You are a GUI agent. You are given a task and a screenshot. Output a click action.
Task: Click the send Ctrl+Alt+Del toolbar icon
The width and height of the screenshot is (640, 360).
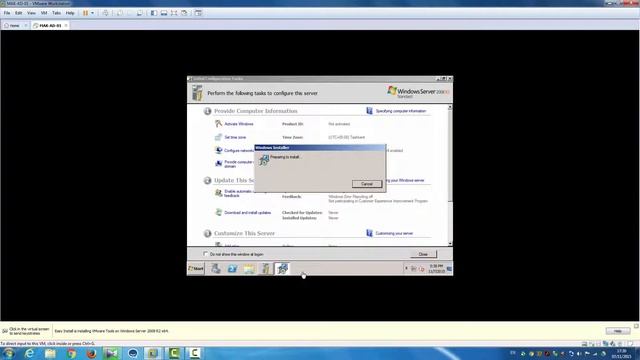pyautogui.click(x=105, y=13)
